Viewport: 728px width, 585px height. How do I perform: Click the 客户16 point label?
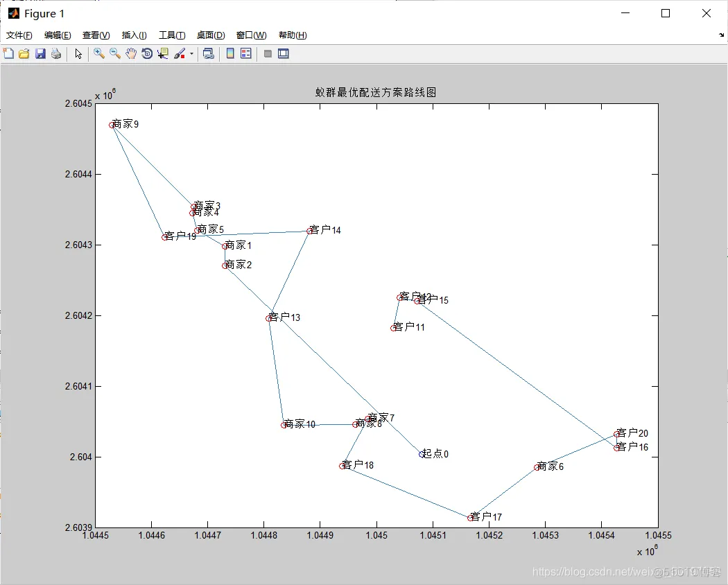click(x=632, y=447)
